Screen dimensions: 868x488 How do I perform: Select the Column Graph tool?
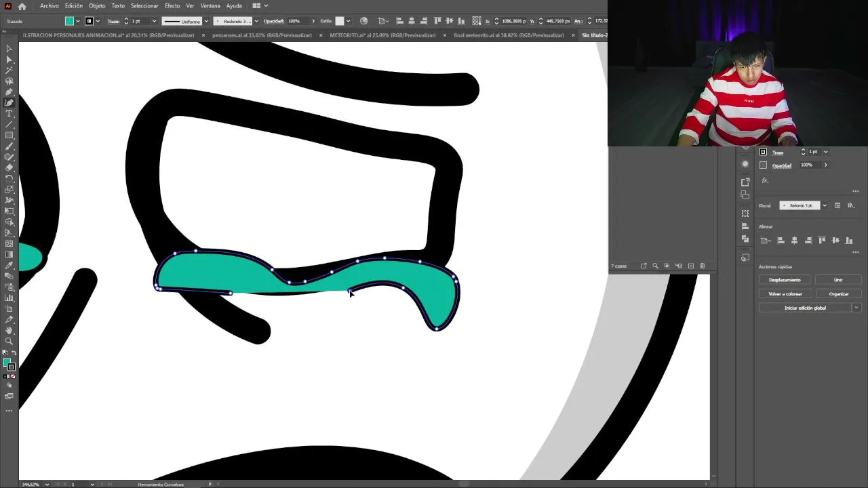(9, 298)
